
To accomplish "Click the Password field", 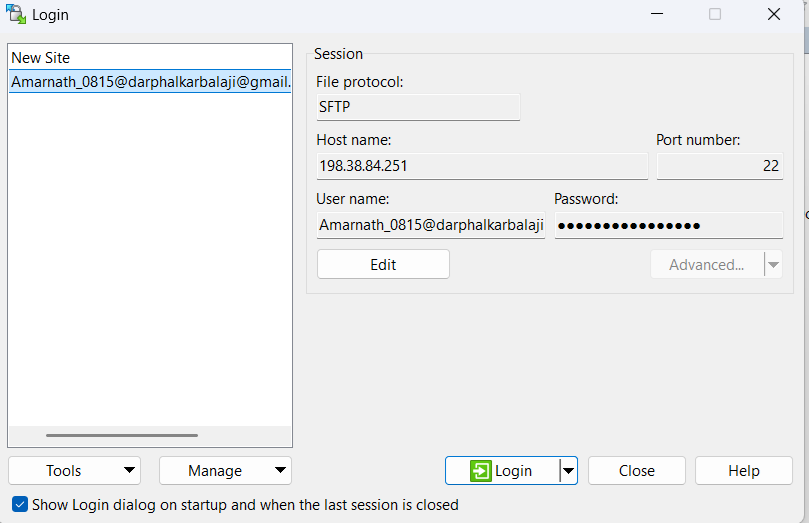I will click(x=668, y=225).
